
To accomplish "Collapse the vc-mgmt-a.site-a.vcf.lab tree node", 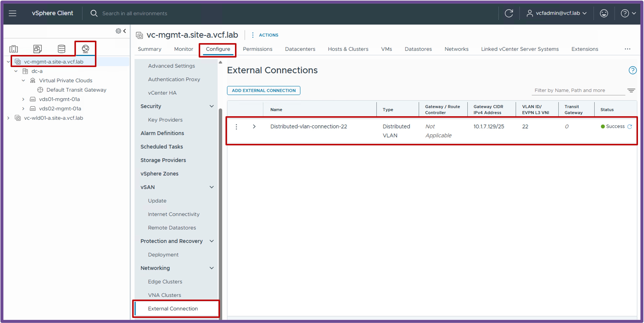I will [x=8, y=61].
